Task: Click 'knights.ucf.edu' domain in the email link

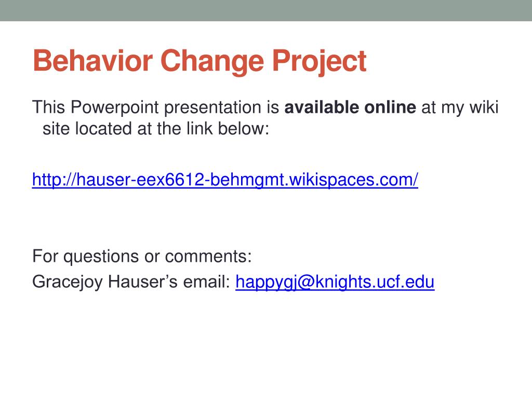Action: [x=375, y=282]
